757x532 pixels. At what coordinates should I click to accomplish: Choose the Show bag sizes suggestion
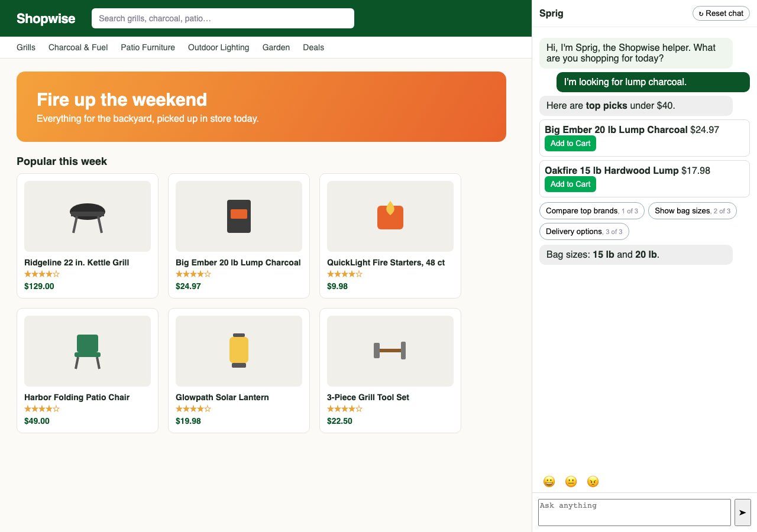click(693, 211)
